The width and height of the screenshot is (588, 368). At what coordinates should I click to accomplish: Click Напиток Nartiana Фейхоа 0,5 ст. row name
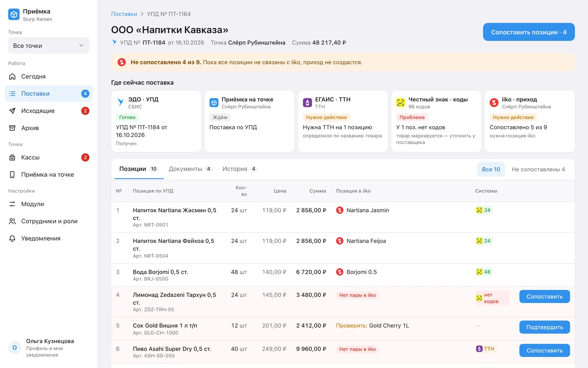click(x=173, y=245)
